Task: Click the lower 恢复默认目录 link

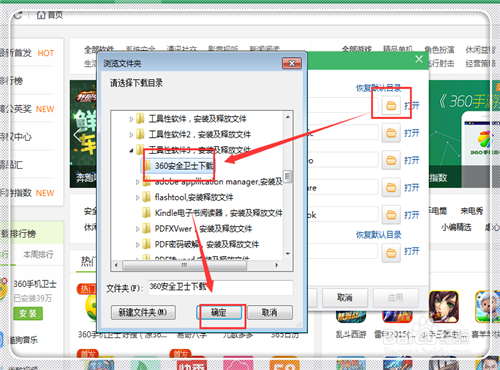Action: (379, 235)
